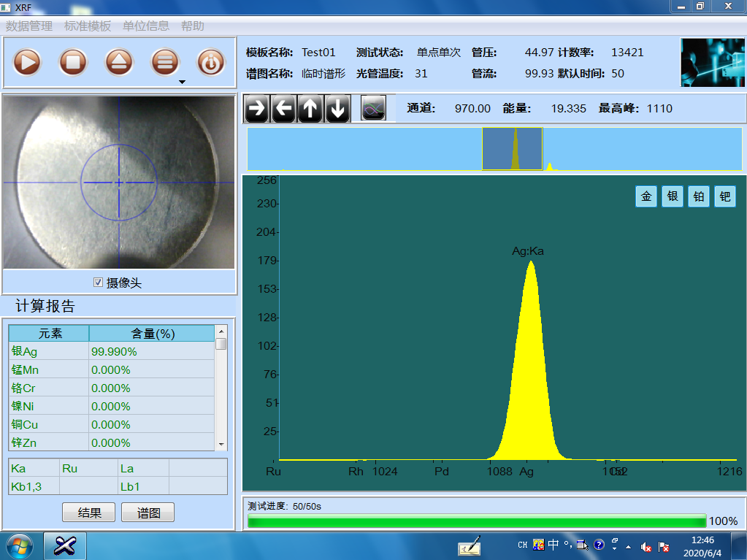Click the eject sample chamber icon
The height and width of the screenshot is (560, 747).
(119, 63)
